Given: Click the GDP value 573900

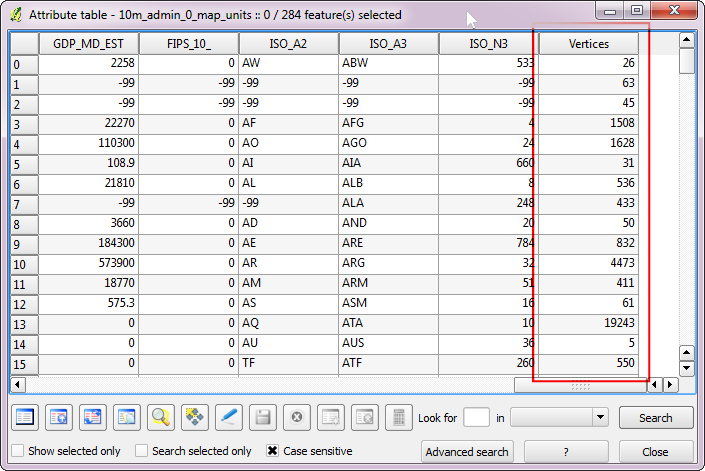Looking at the screenshot, I should click(x=89, y=263).
